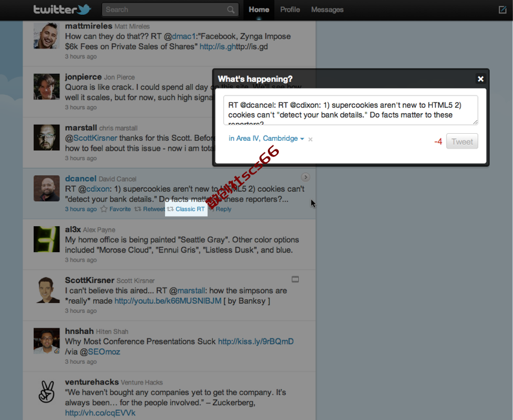Remove the Area IV, Cambridge location
513x420 pixels.
[310, 139]
